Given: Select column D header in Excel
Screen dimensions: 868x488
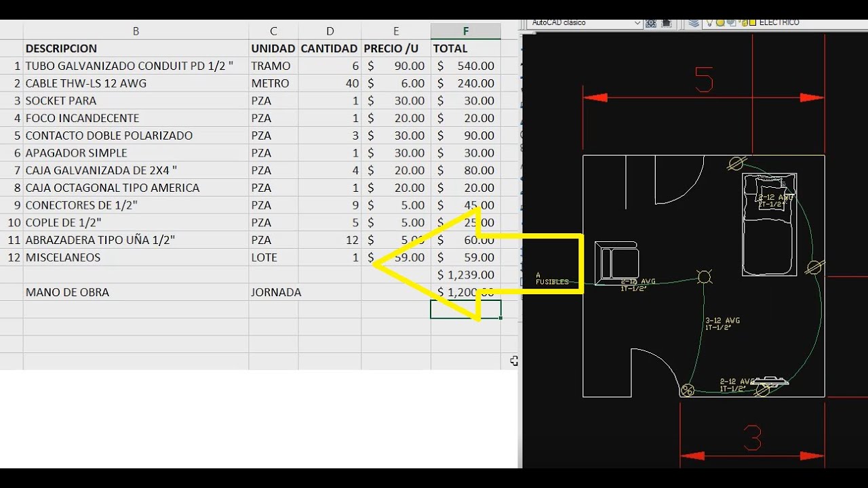Looking at the screenshot, I should (330, 31).
